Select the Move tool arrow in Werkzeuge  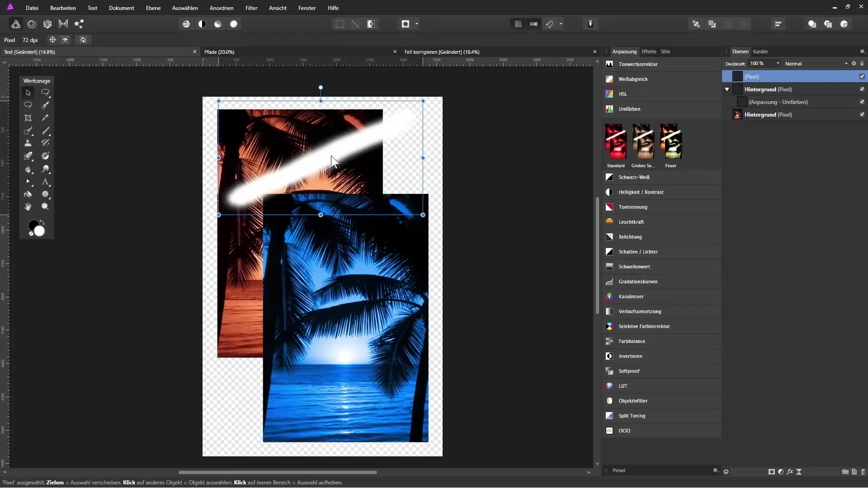pyautogui.click(x=28, y=93)
